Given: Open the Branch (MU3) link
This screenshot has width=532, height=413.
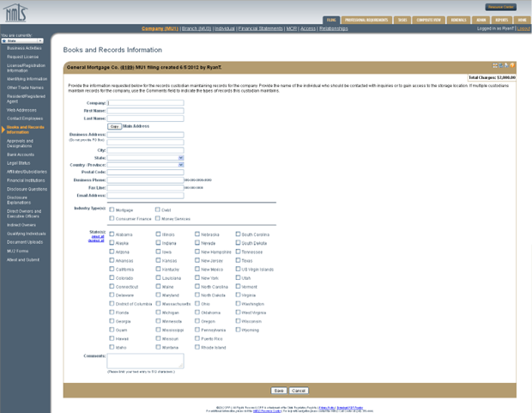Looking at the screenshot, I should (196, 28).
